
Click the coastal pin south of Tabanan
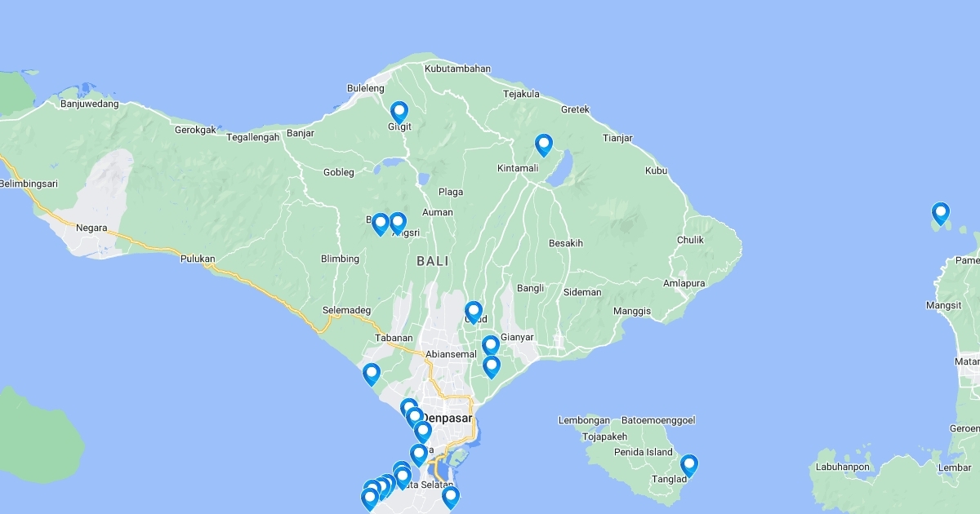click(x=372, y=374)
